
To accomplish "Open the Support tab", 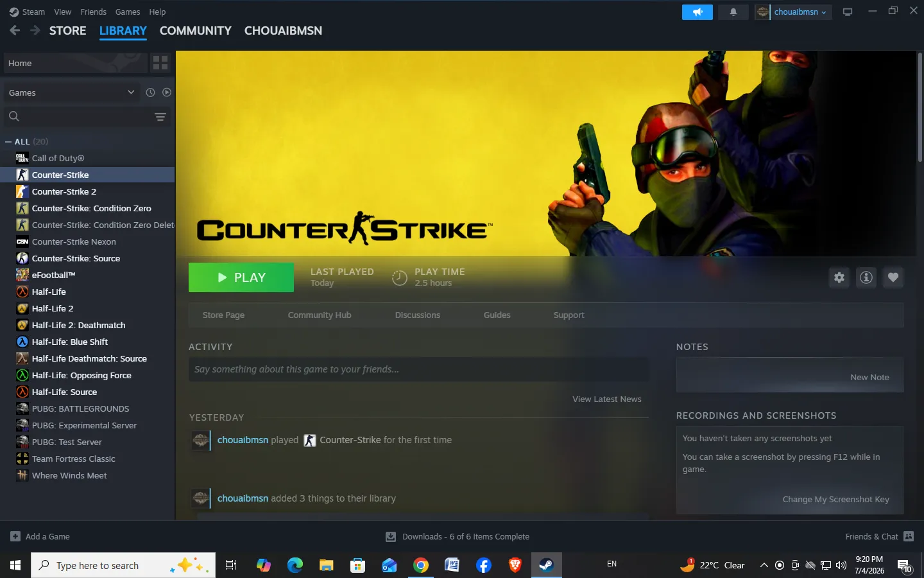I will pos(569,315).
